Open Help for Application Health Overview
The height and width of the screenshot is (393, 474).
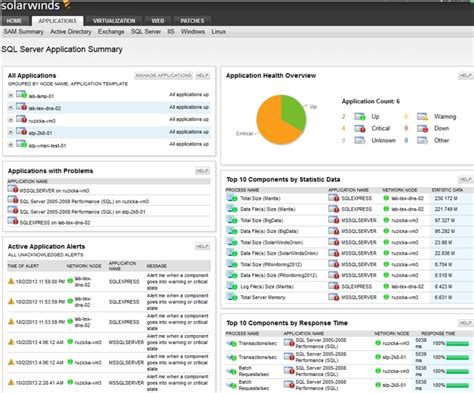465,76
